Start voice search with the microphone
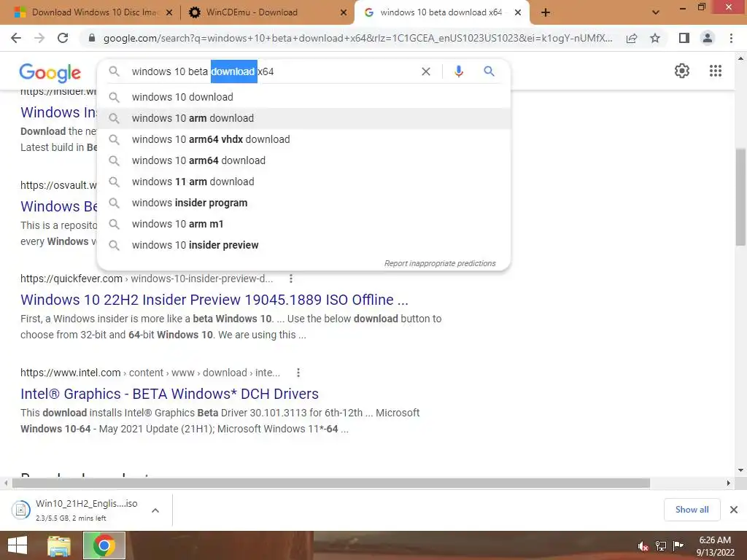This screenshot has width=747, height=560. click(x=458, y=71)
